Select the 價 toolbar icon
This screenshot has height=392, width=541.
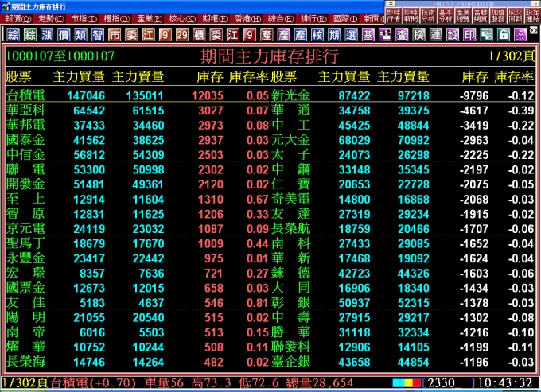point(64,35)
